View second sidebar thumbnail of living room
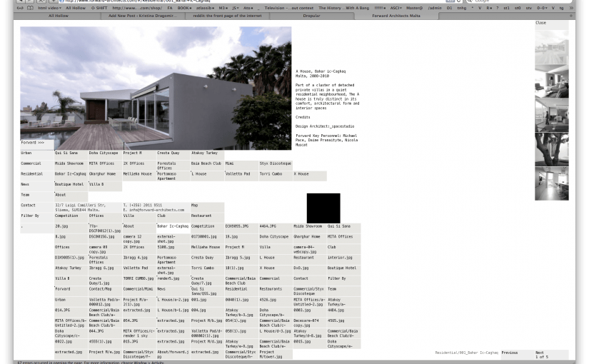 tap(551, 81)
